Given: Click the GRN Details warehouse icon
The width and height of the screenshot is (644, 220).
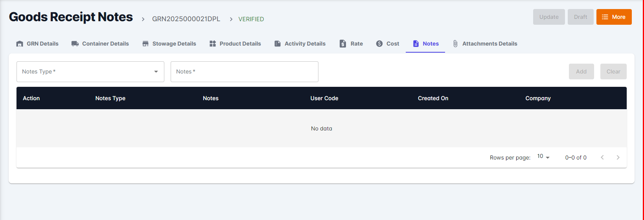Looking at the screenshot, I should (20, 44).
